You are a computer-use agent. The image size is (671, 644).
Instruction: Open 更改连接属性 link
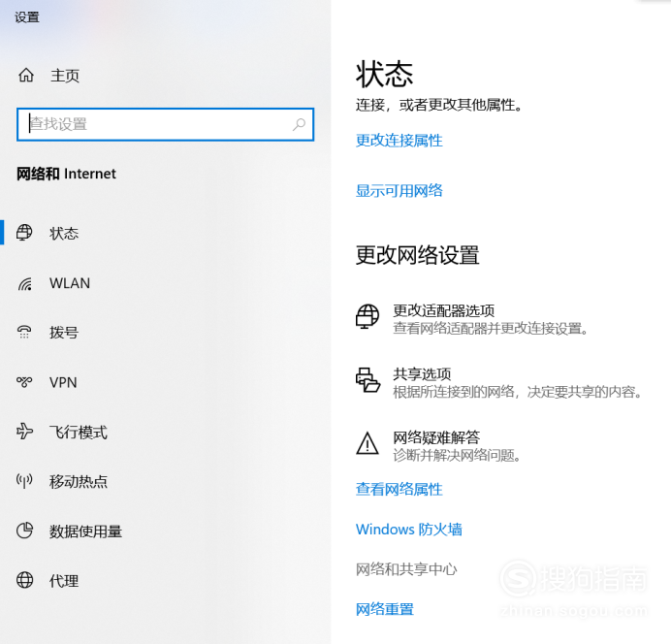(399, 141)
